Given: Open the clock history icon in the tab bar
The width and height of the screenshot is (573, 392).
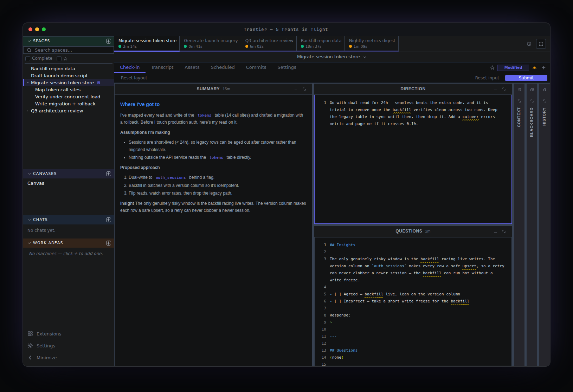Looking at the screenshot, I should point(529,44).
